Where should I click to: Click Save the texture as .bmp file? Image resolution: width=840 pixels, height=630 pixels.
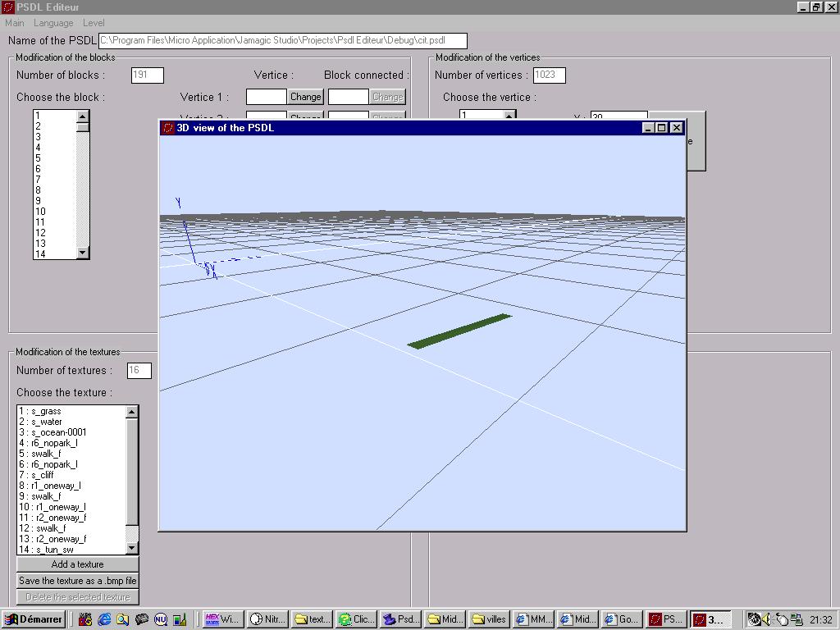(x=78, y=581)
